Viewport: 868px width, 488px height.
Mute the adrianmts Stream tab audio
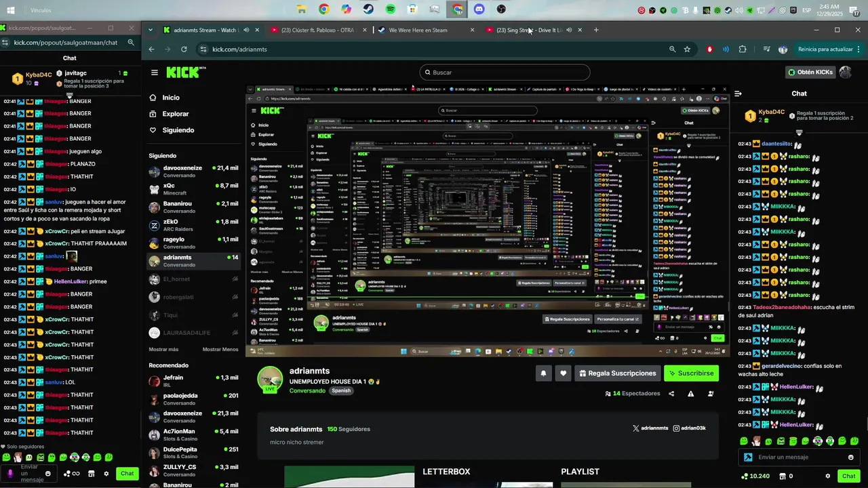pos(246,30)
